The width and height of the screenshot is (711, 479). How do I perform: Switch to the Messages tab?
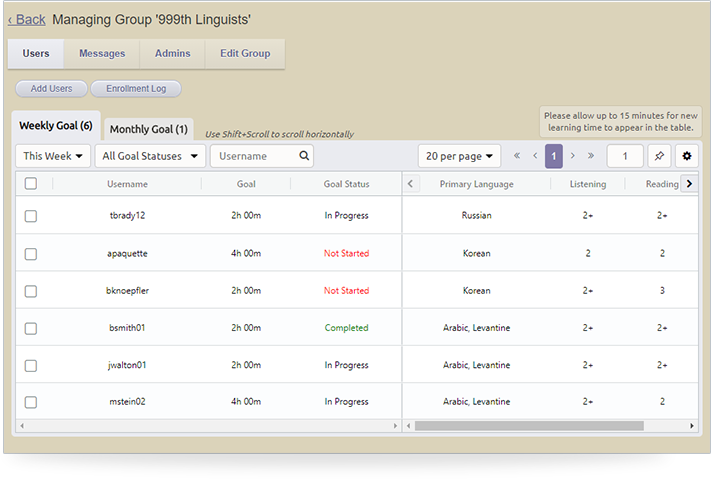click(102, 54)
